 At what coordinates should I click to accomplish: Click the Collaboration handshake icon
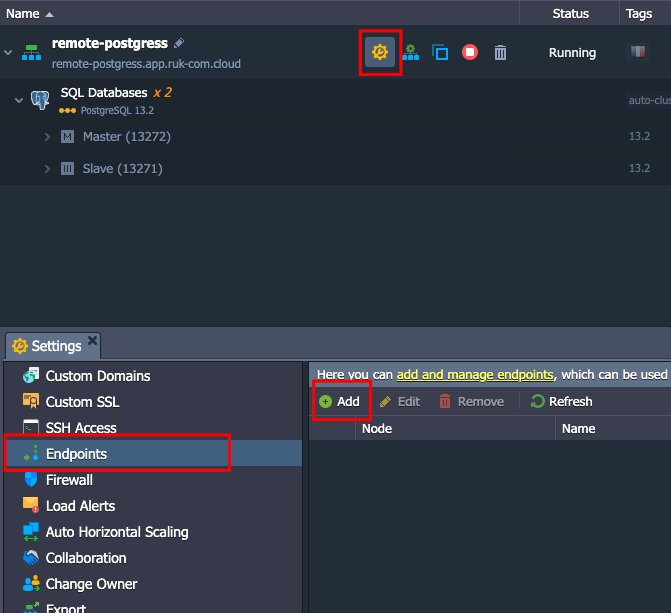tap(31, 557)
